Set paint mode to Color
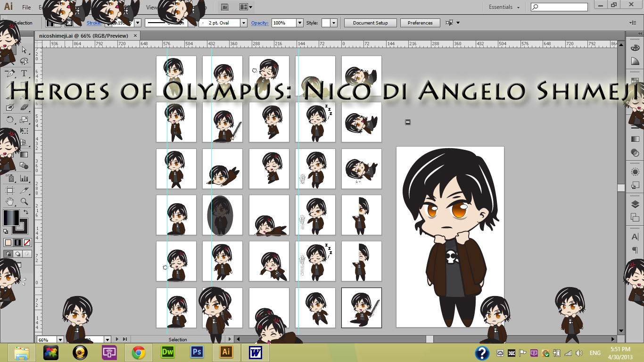Image resolution: width=644 pixels, height=362 pixels. 8,242
